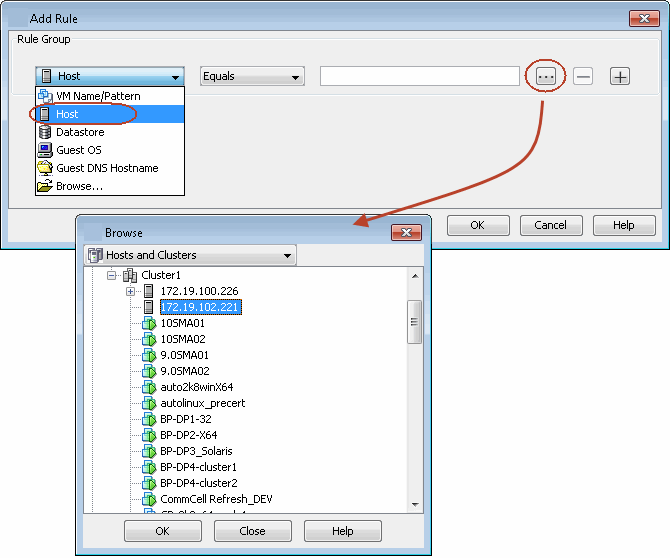The width and height of the screenshot is (670, 558).
Task: Remove the rule with the minus button
Action: (x=583, y=77)
